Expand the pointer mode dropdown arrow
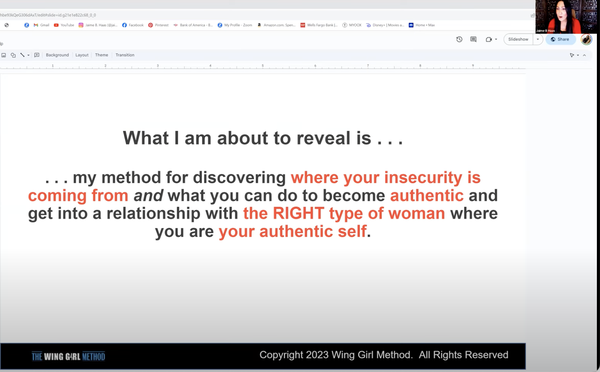 (x=578, y=55)
